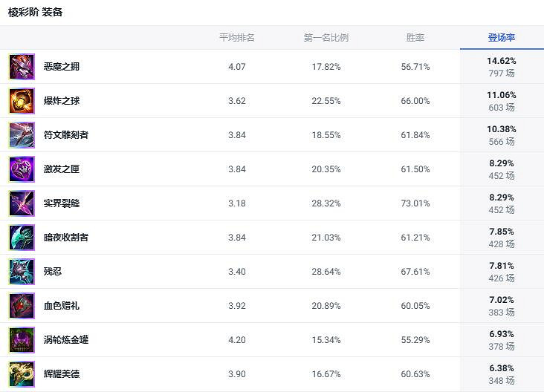544x392 pixels.
Task: Click the 残忍 item icon
Action: tap(22, 272)
